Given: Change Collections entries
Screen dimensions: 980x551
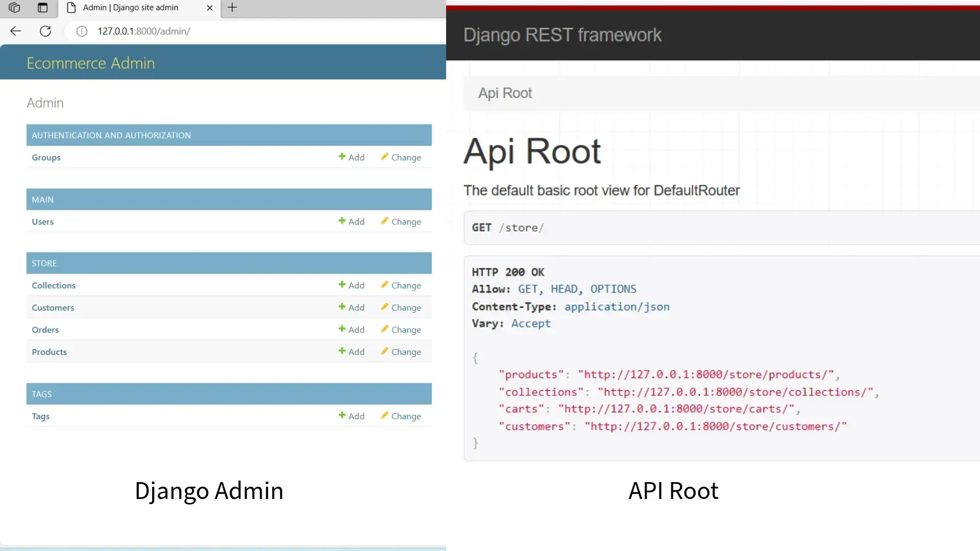Looking at the screenshot, I should click(401, 286).
